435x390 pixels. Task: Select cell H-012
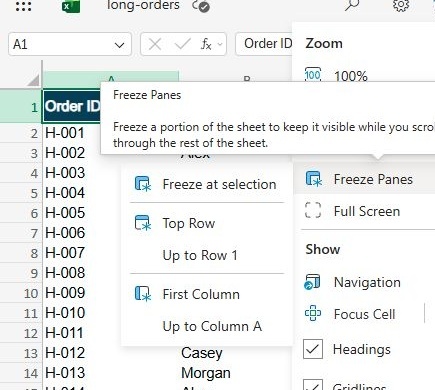pyautogui.click(x=110, y=353)
